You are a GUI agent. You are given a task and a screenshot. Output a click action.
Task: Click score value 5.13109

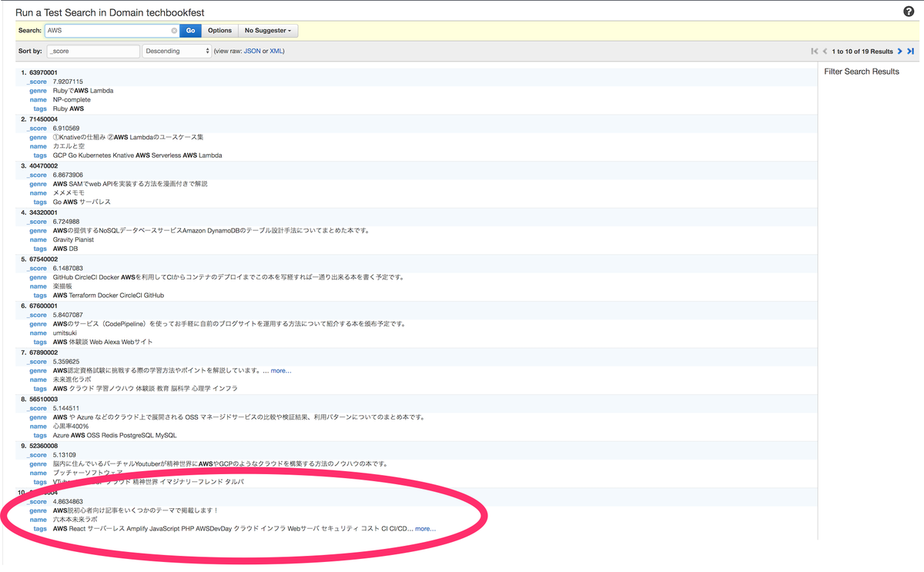(x=65, y=454)
